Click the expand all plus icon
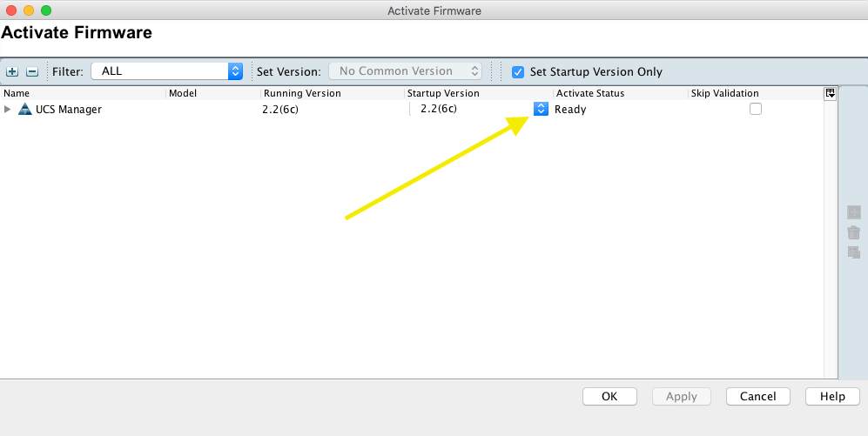Viewport: 868px width, 436px height. [x=12, y=71]
